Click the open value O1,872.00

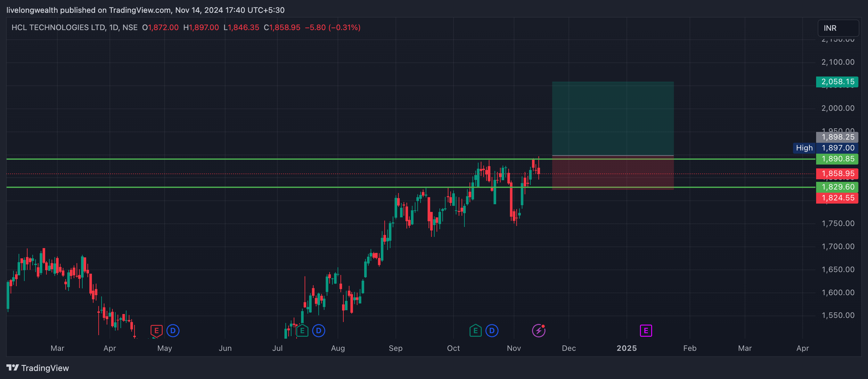160,28
